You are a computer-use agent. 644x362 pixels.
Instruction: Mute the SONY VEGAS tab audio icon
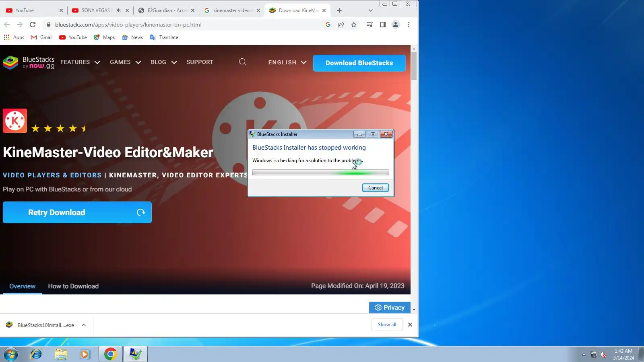click(118, 10)
